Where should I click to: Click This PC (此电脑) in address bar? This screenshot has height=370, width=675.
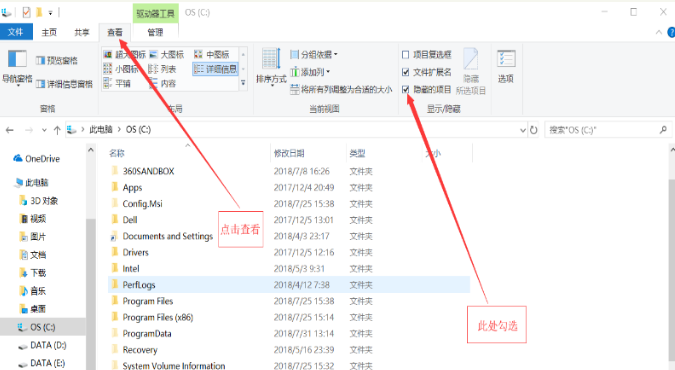101,130
